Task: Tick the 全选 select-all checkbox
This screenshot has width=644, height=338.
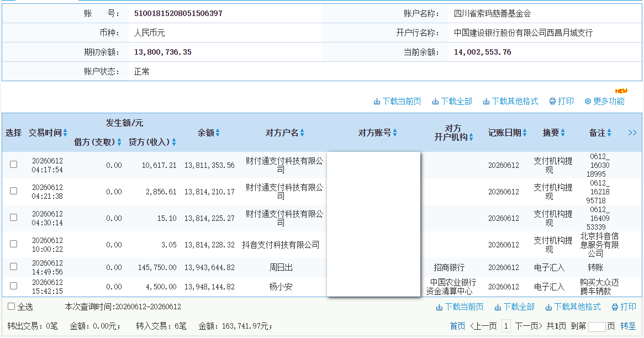Action: pos(12,307)
